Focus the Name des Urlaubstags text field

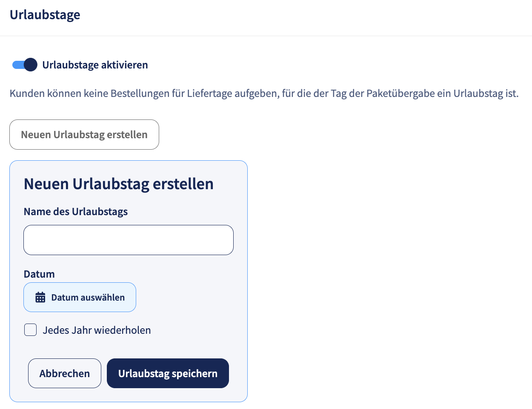point(129,240)
